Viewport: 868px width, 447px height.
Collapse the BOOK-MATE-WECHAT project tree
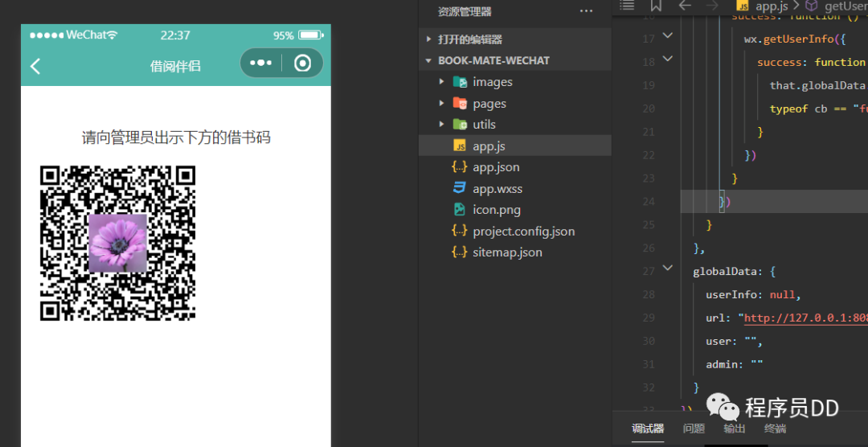click(x=428, y=61)
